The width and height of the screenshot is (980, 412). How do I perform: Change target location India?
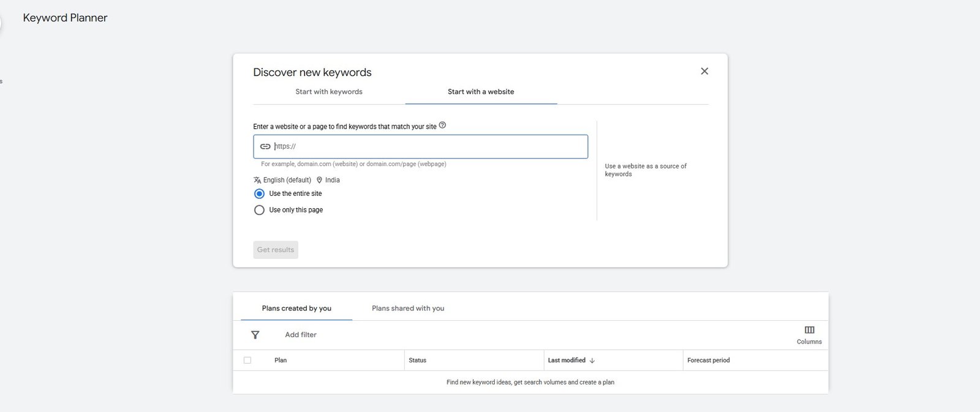coord(333,180)
